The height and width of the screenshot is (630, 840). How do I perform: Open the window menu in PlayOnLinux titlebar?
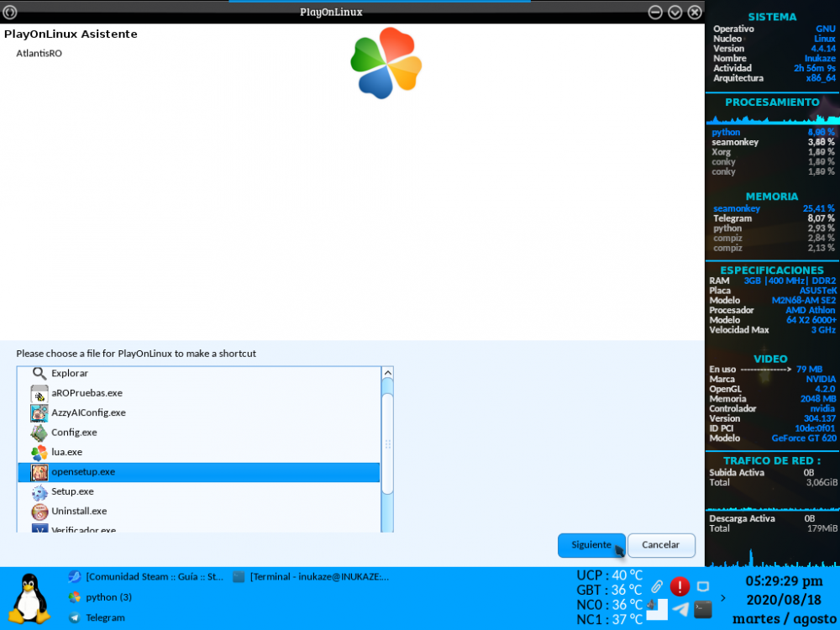[10, 12]
